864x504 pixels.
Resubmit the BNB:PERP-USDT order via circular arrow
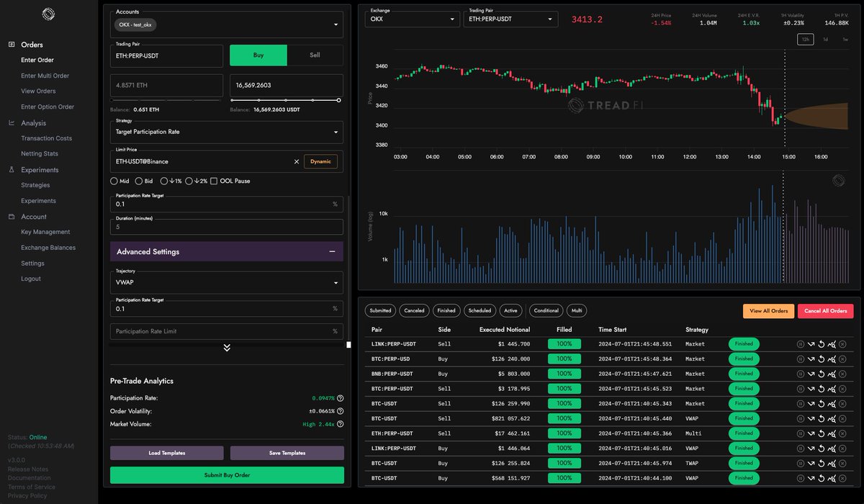[x=821, y=374]
